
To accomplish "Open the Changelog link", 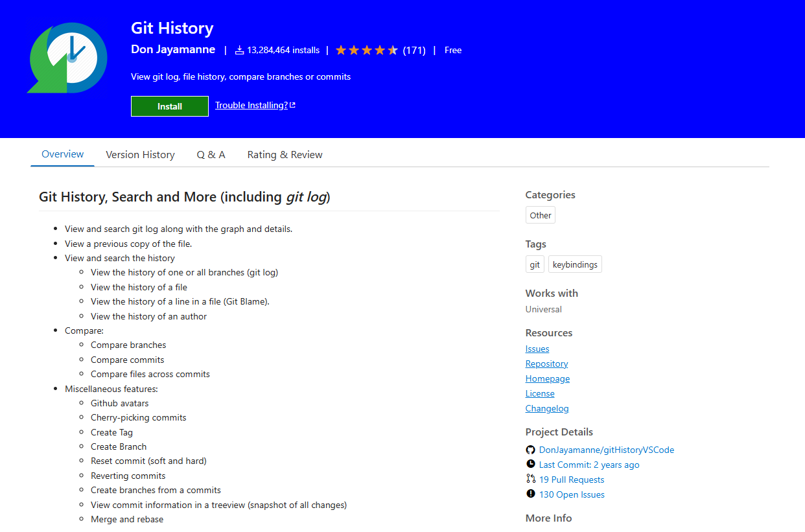I will pyautogui.click(x=547, y=408).
